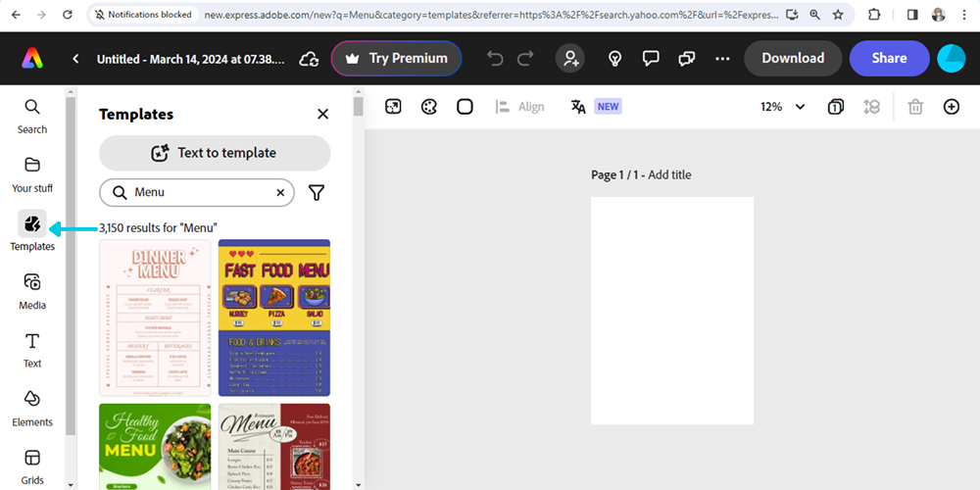This screenshot has height=490, width=980.
Task: Open Your stuff in the sidebar
Action: click(x=32, y=175)
